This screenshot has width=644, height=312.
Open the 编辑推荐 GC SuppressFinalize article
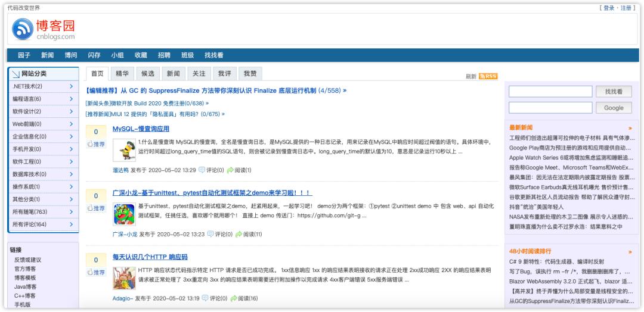point(216,91)
